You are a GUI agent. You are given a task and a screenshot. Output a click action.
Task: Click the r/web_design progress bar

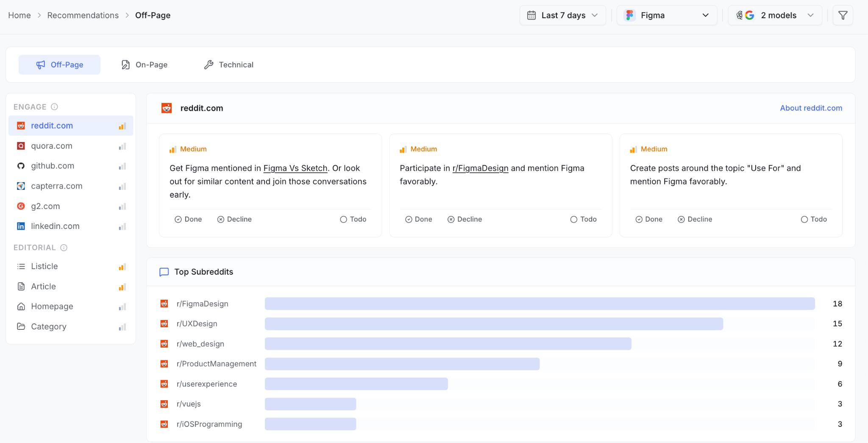pyautogui.click(x=448, y=344)
